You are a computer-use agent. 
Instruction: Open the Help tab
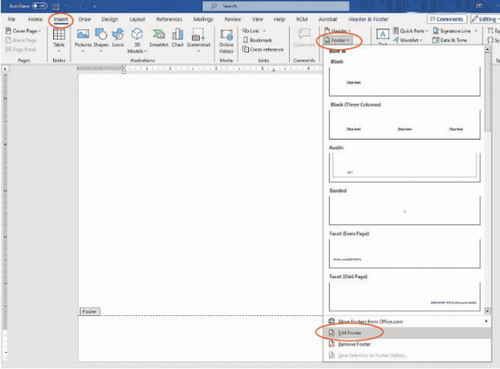(x=279, y=19)
